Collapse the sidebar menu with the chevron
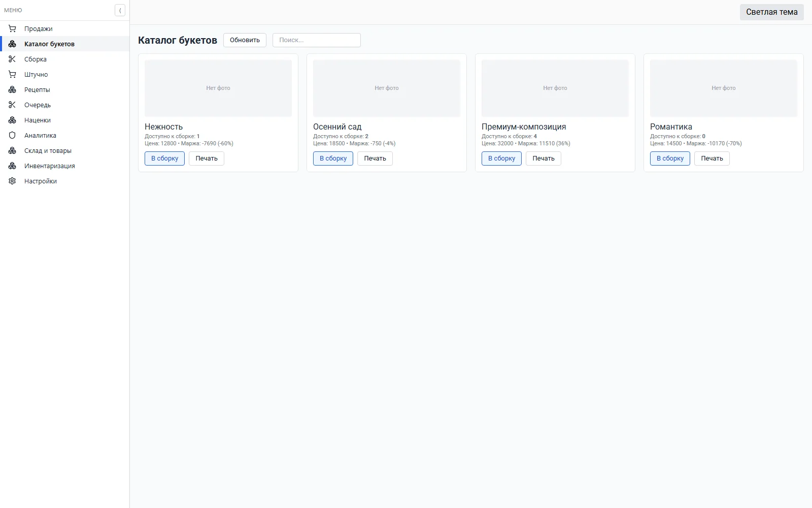The image size is (812, 508). pos(120,10)
